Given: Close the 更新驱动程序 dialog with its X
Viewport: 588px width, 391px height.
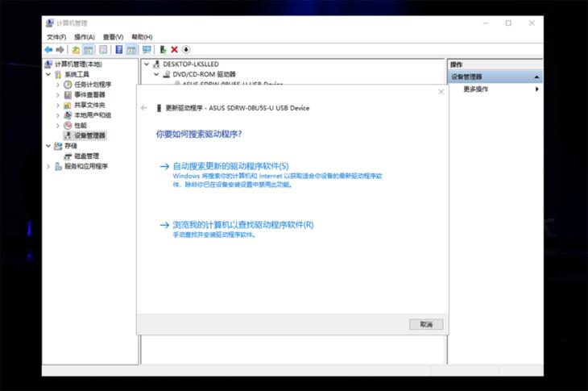Looking at the screenshot, I should pyautogui.click(x=441, y=92).
